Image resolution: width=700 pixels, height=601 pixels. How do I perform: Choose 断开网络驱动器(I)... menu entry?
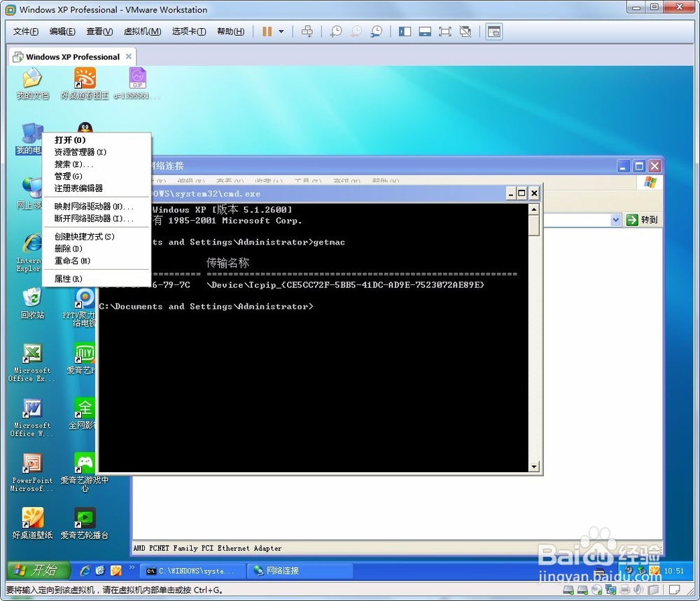96,218
